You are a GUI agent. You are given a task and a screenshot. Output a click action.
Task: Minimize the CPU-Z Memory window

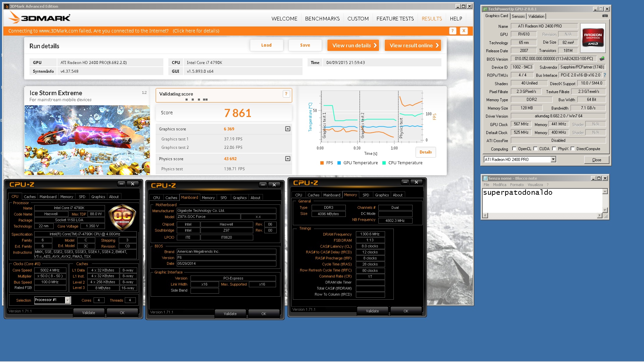click(405, 182)
